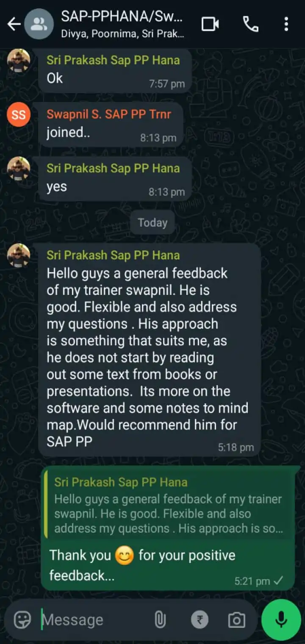305x644 pixels.
Task: Open the SAP-PPHANA group info title
Action: (122, 17)
